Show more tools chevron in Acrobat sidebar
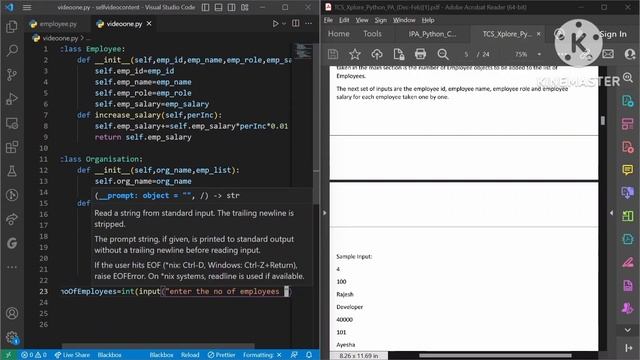 628,330
